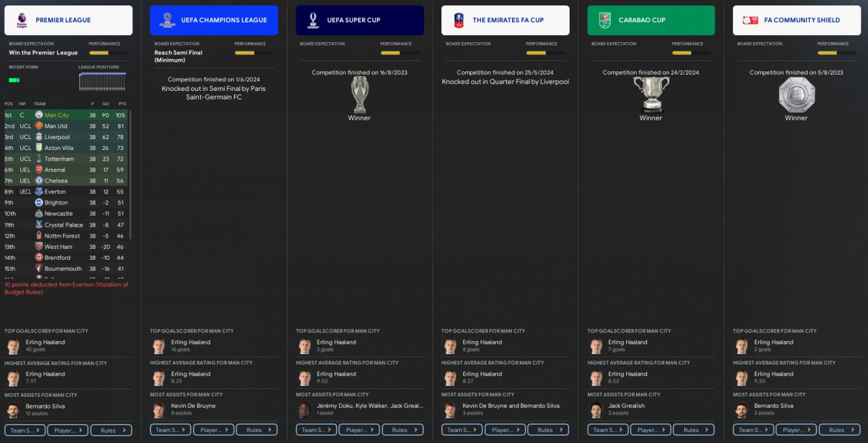The height and width of the screenshot is (443, 868).
Task: Click the UEFA Champions League logo
Action: click(x=167, y=20)
